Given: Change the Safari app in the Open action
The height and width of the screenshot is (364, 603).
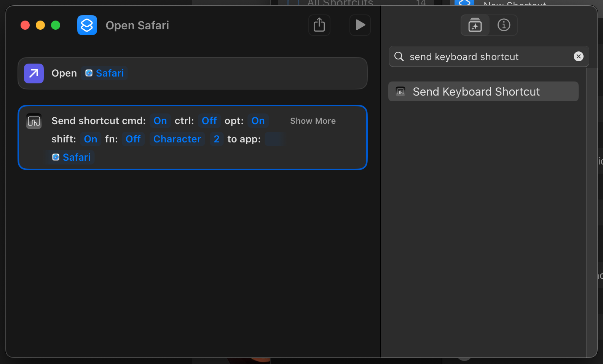Looking at the screenshot, I should tap(104, 73).
